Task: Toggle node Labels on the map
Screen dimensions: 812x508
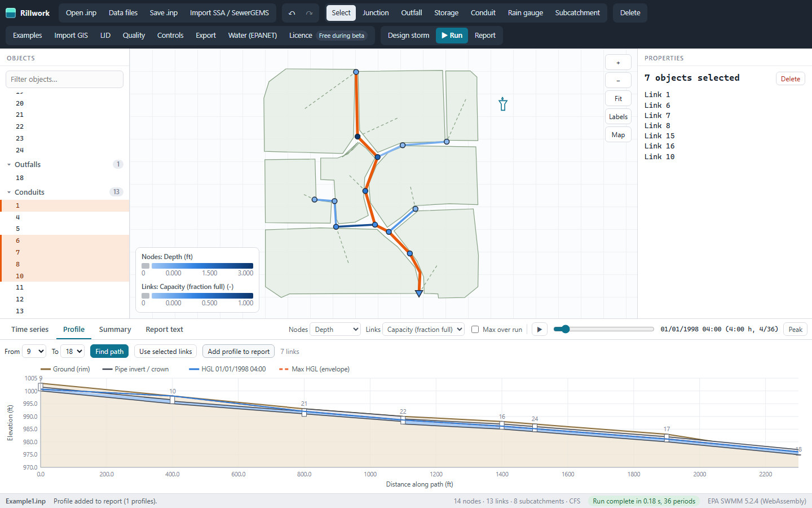Action: pyautogui.click(x=618, y=117)
